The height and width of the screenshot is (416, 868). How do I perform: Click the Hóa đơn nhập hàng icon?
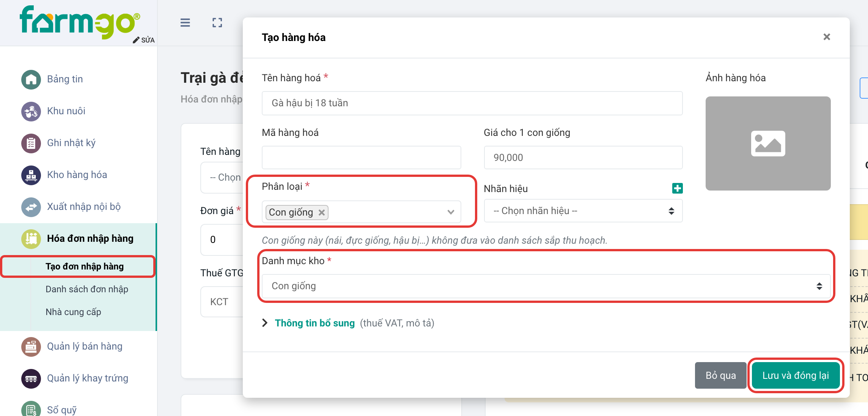click(x=31, y=239)
